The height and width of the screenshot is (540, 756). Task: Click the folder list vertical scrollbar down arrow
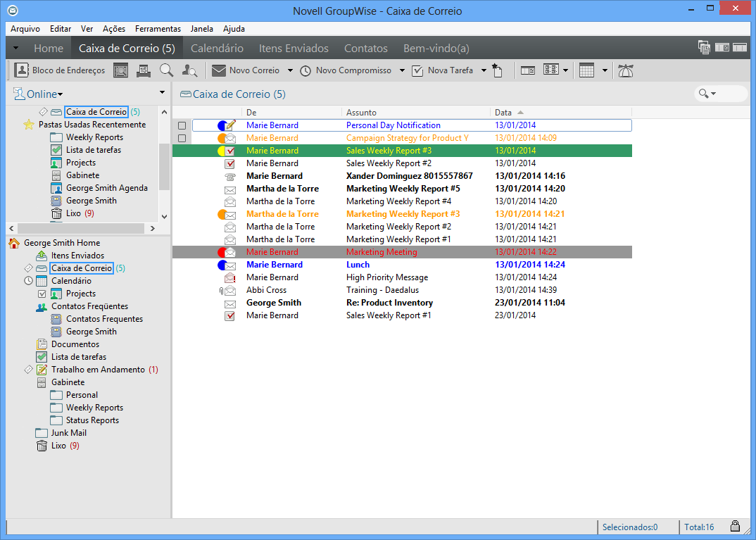[164, 216]
